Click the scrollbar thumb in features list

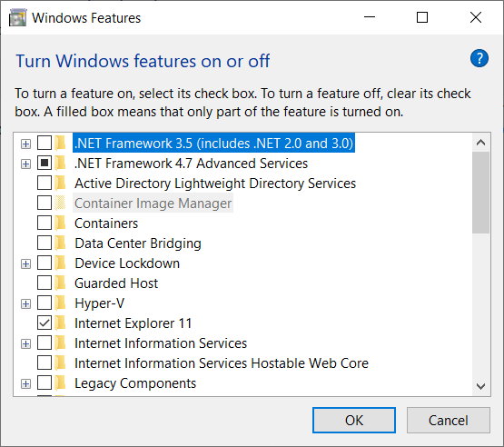481,193
